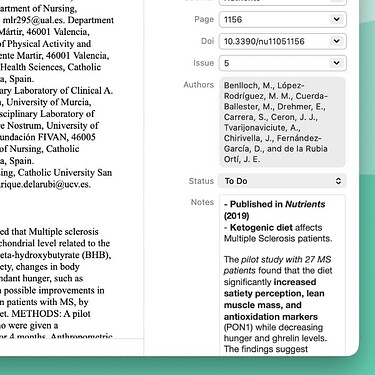The image size is (375, 375).
Task: Click the Issue field showing 5
Action: [x=282, y=63]
